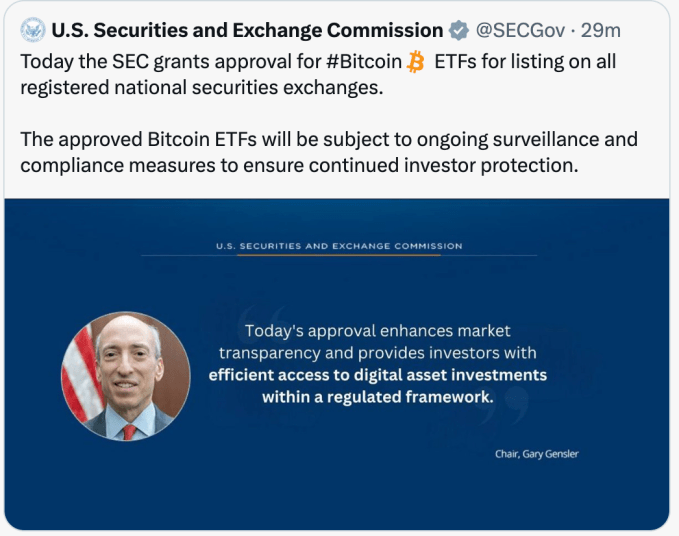This screenshot has height=536, width=679.
Task: Click the bold text "efficient access to digital asset investments"
Action: pos(377,375)
